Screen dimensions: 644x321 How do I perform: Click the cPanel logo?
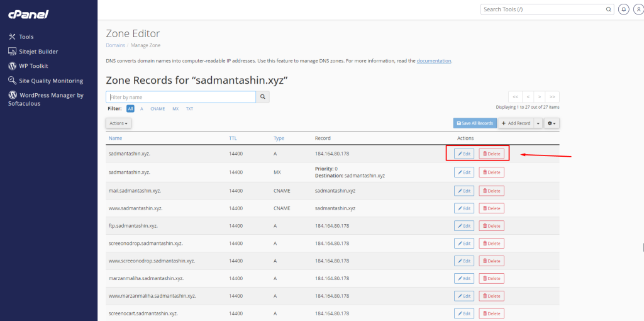[x=30, y=14]
